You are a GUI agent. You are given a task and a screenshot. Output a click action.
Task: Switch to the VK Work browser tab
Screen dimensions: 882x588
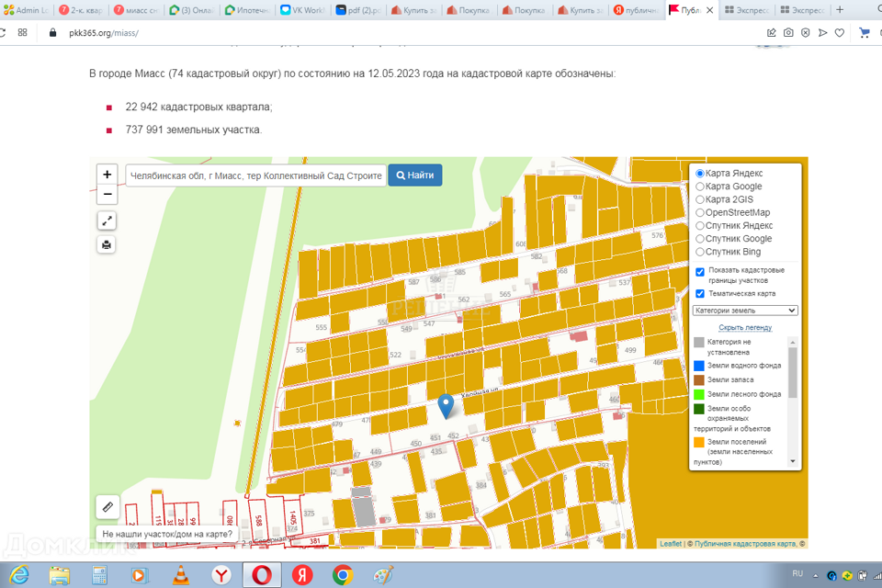click(x=302, y=10)
